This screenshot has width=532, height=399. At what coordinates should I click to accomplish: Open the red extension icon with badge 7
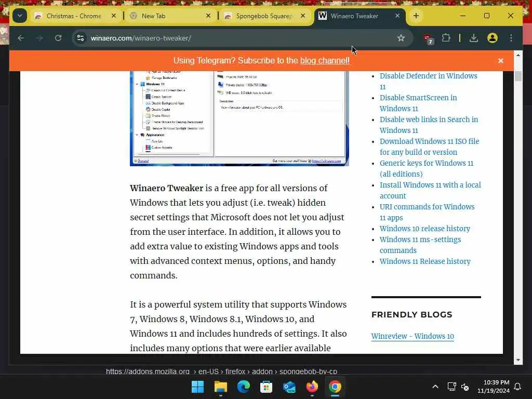coord(429,38)
